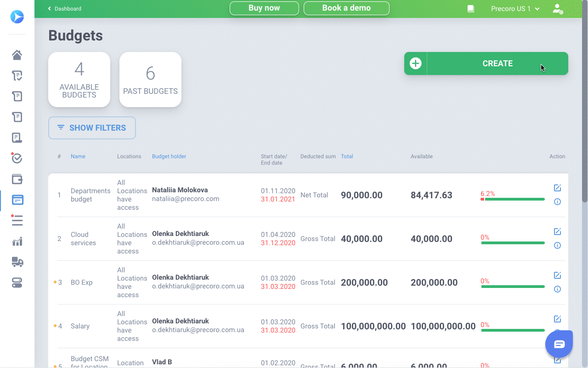The height and width of the screenshot is (368, 588).
Task: Open the reports chart sidebar icon
Action: tap(17, 241)
